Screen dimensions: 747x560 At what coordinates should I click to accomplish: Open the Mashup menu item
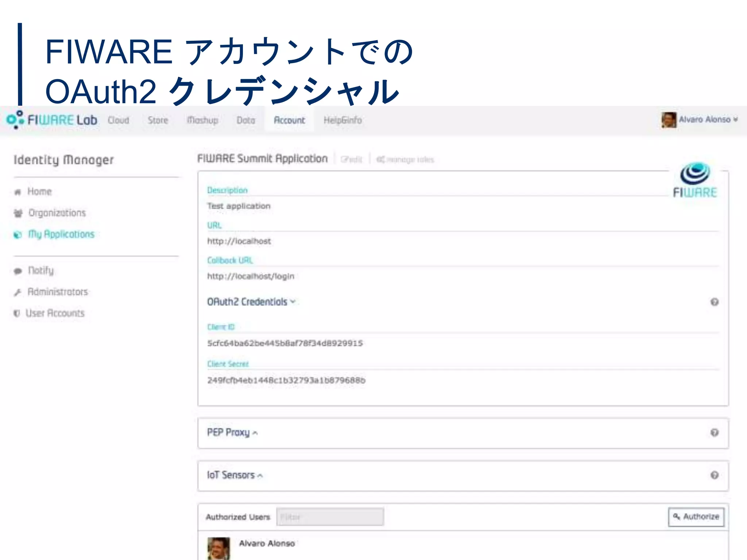202,120
